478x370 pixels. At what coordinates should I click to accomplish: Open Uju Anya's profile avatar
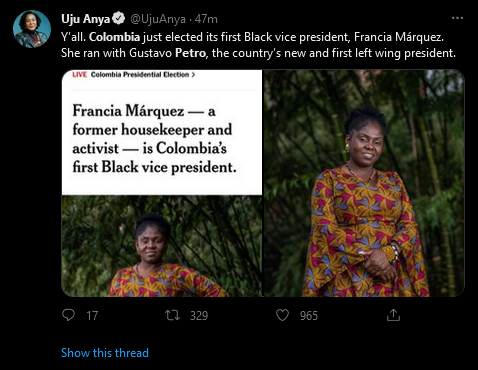click(32, 29)
